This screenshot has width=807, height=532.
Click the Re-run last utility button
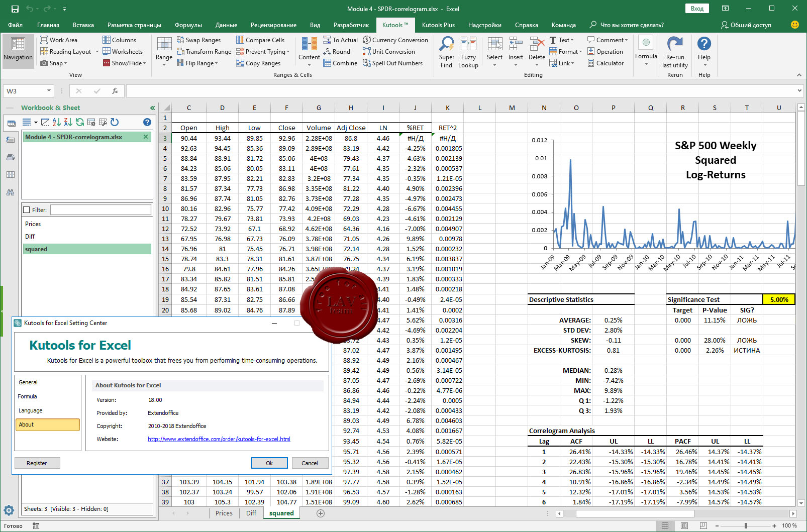(x=675, y=52)
